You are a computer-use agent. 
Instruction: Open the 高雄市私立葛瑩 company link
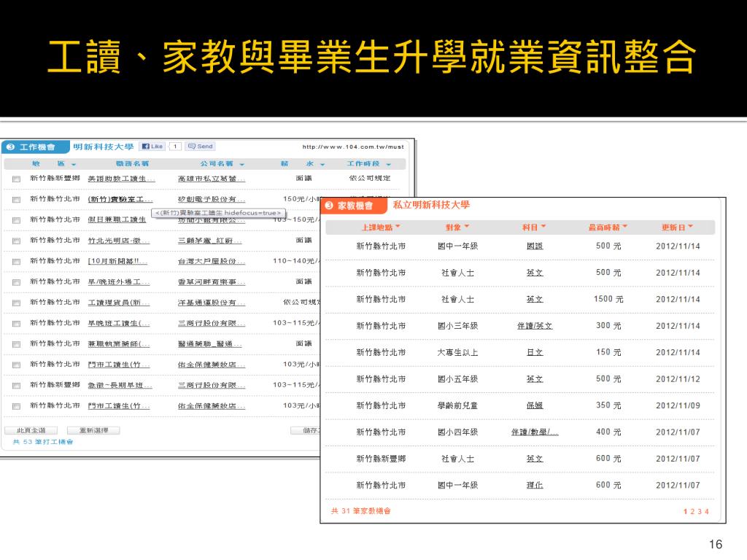(x=212, y=179)
